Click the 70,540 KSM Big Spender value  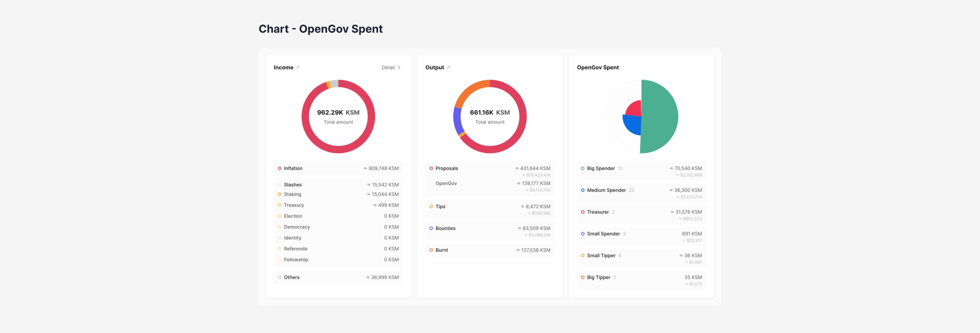coord(686,168)
